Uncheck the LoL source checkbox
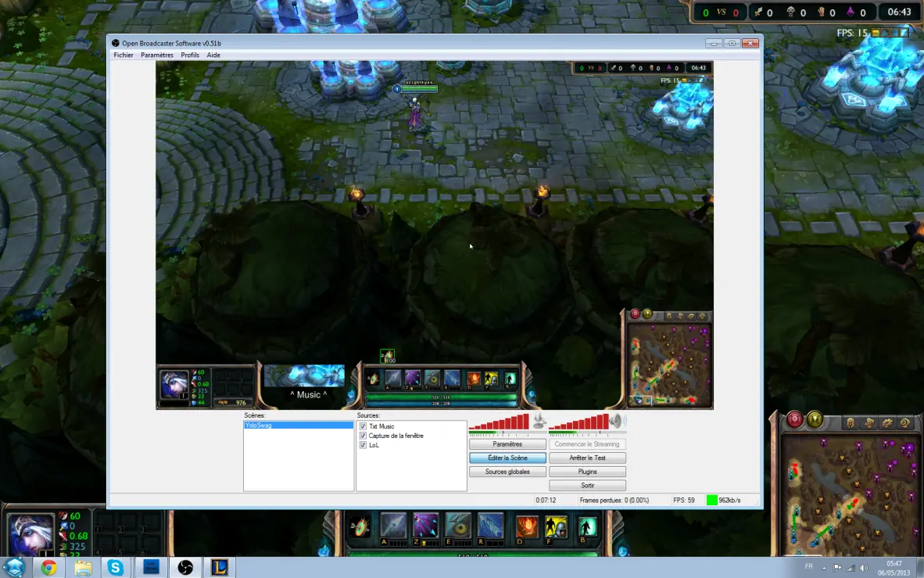The image size is (924, 578). pyautogui.click(x=363, y=445)
